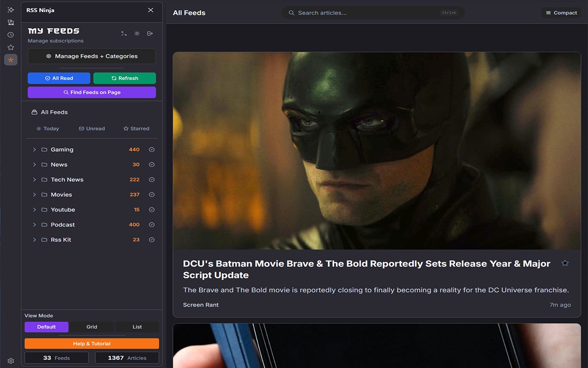
Task: Click the All Feeds page heading
Action: click(x=189, y=13)
